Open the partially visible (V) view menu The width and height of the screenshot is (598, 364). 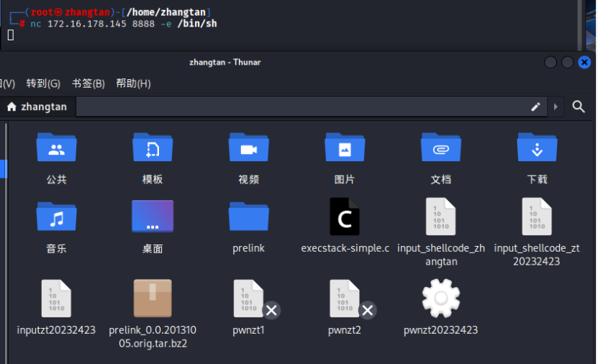click(x=8, y=83)
